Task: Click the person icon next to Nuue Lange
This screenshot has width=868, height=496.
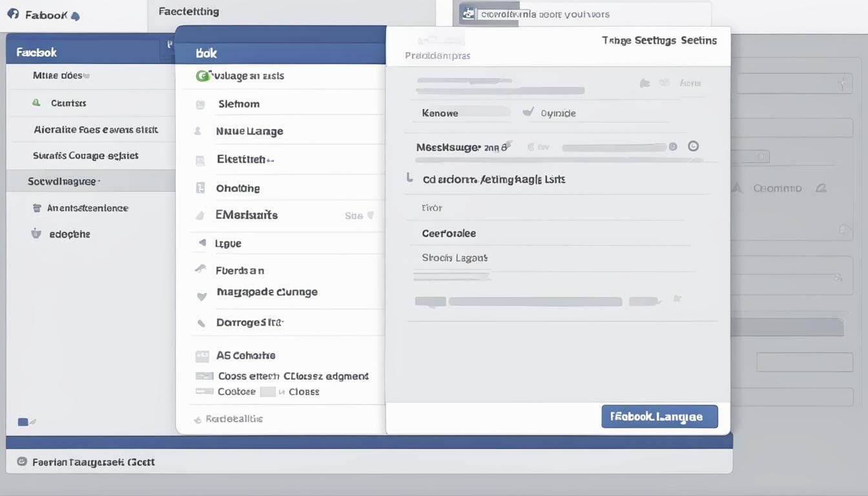Action: [200, 130]
